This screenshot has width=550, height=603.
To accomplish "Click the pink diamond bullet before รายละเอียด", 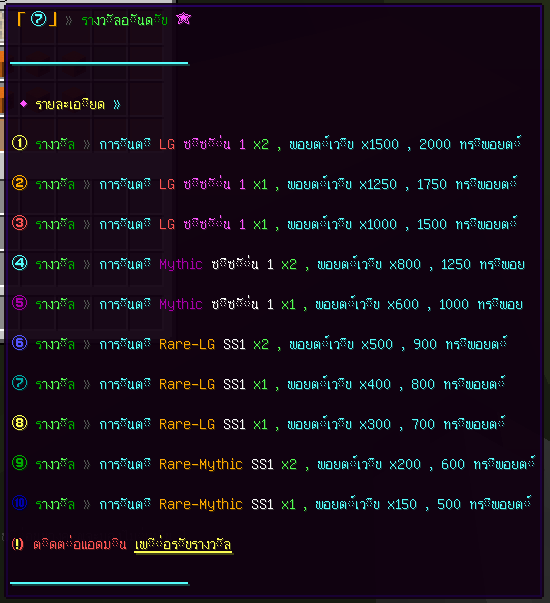I will coord(23,103).
